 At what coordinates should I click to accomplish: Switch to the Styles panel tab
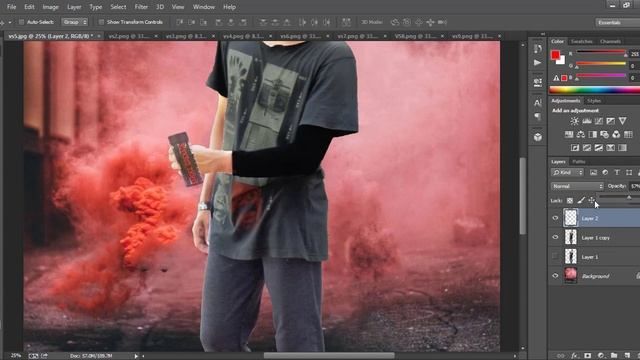(594, 101)
